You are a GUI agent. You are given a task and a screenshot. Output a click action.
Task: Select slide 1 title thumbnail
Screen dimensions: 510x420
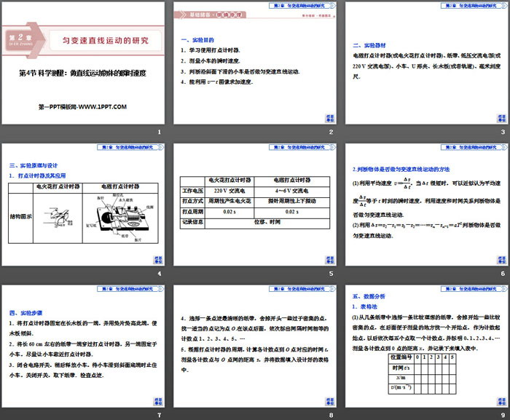(x=83, y=64)
